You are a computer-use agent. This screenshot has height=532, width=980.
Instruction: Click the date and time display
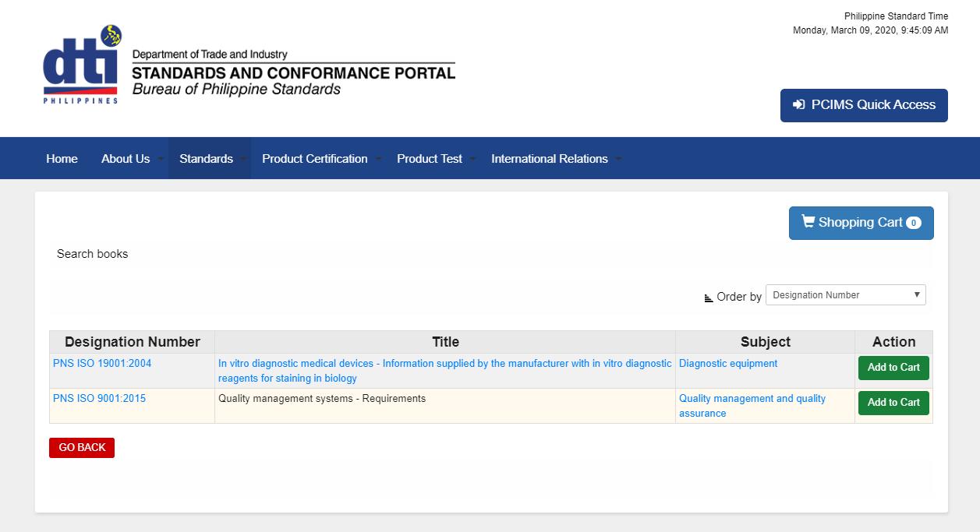click(x=871, y=30)
